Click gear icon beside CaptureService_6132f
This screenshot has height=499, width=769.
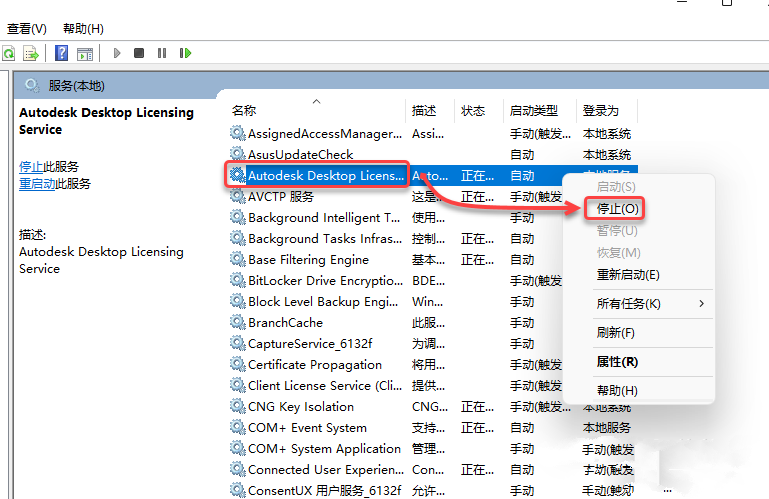[x=238, y=343]
